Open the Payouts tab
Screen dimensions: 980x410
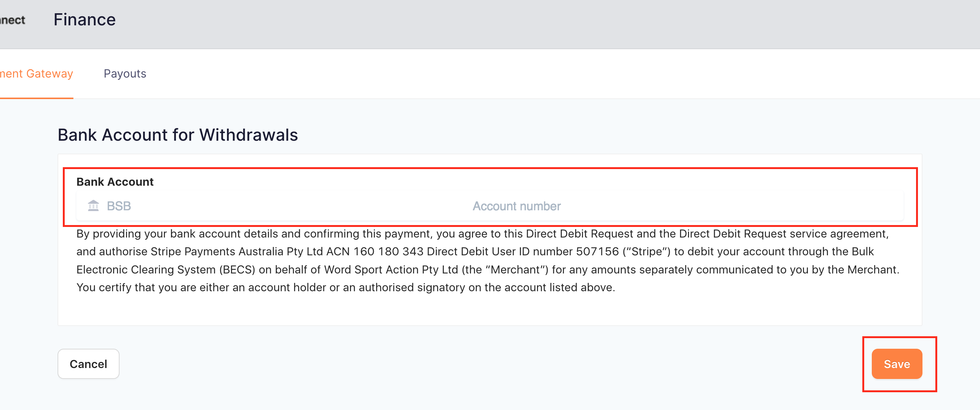125,73
